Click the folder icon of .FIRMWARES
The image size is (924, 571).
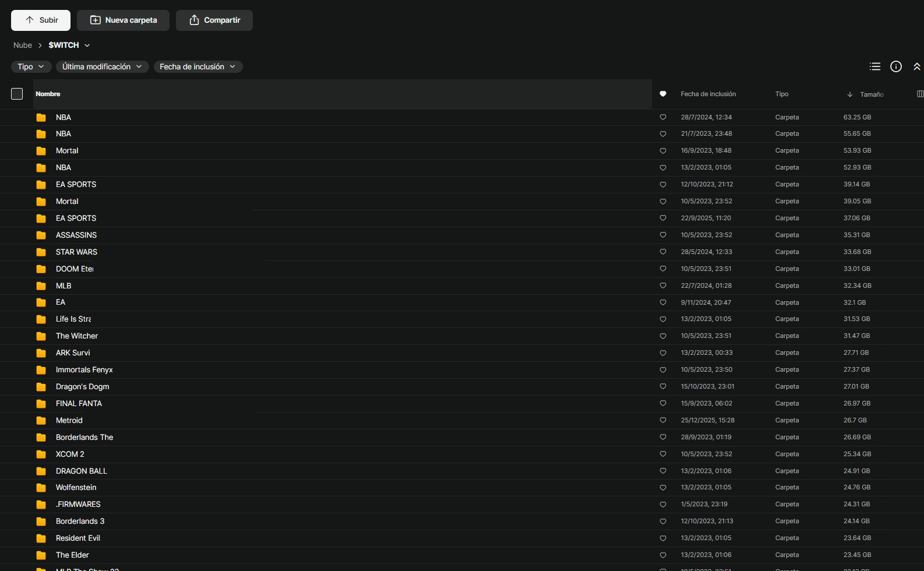coord(41,505)
